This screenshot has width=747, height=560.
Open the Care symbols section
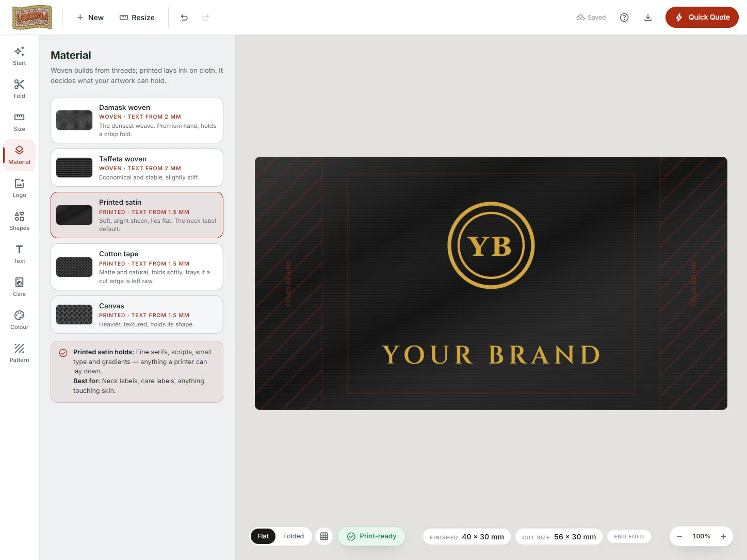point(19,287)
